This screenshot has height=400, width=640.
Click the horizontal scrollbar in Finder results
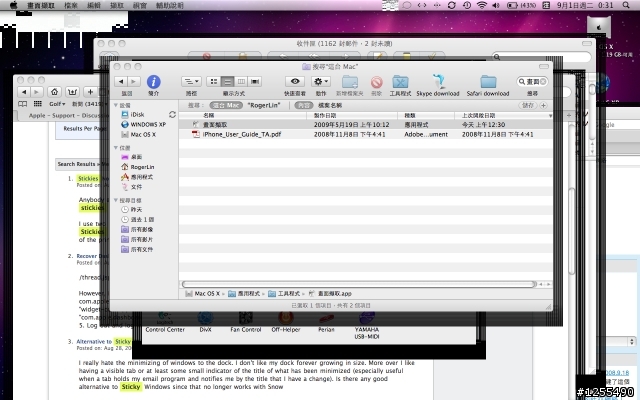pyautogui.click(x=359, y=284)
